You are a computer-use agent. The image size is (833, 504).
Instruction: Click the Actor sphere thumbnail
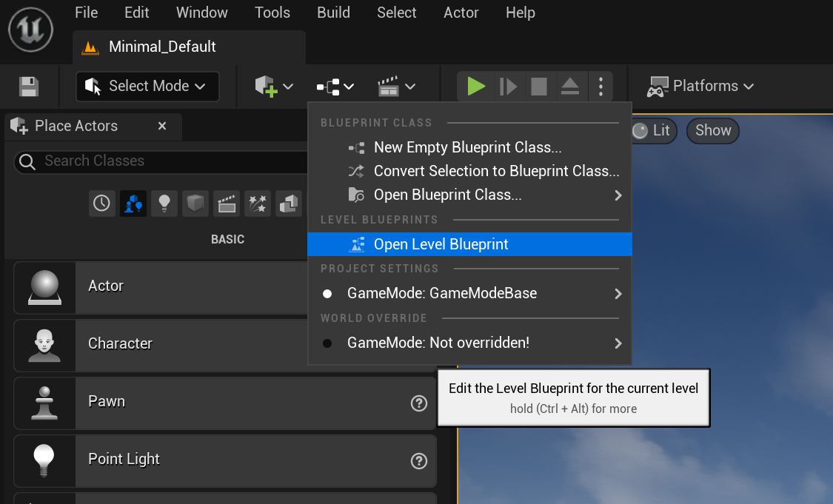point(44,287)
